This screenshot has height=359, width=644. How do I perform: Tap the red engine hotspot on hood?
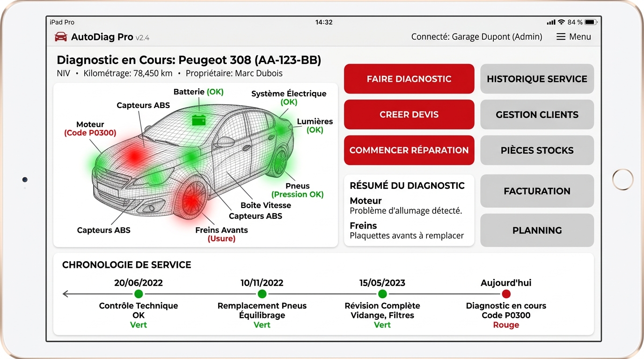(x=134, y=156)
